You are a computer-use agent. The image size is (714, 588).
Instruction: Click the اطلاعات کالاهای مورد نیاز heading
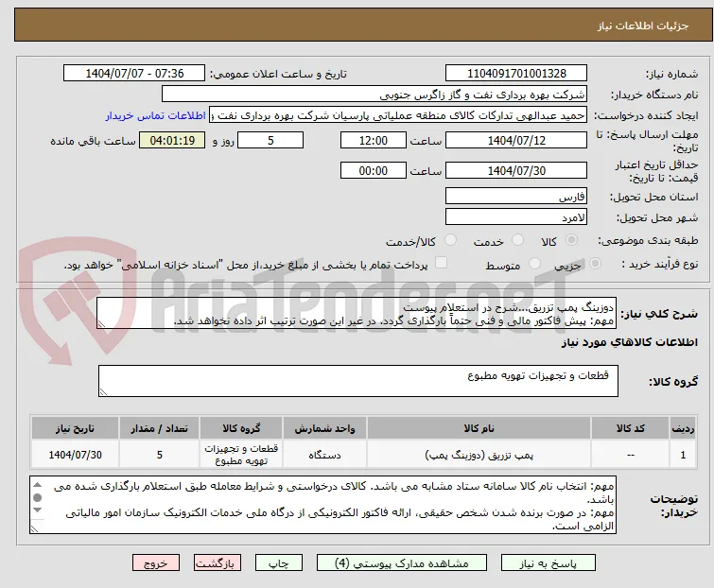(629, 343)
